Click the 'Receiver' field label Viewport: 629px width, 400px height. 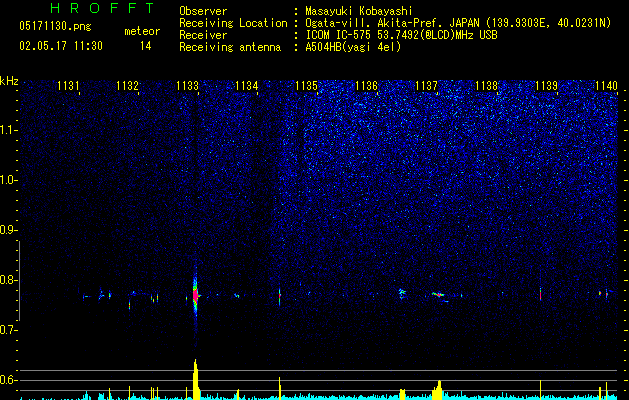point(203,35)
